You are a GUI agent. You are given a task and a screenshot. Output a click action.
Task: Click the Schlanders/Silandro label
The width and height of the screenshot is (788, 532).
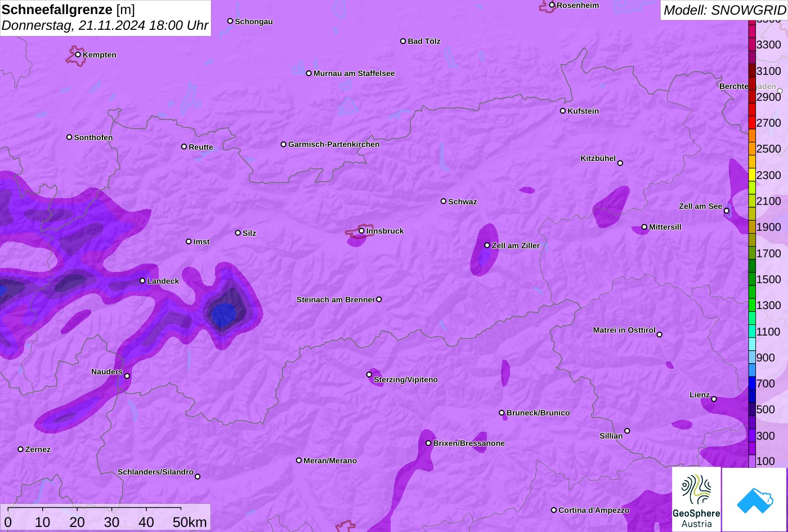pos(155,472)
